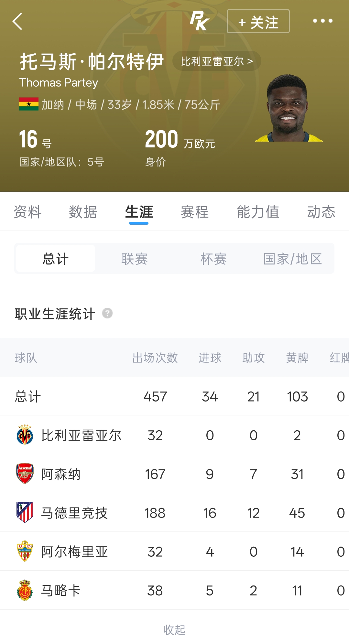This screenshot has height=644, width=349.
Task: Switch to the 赛程 tab
Action: click(195, 212)
